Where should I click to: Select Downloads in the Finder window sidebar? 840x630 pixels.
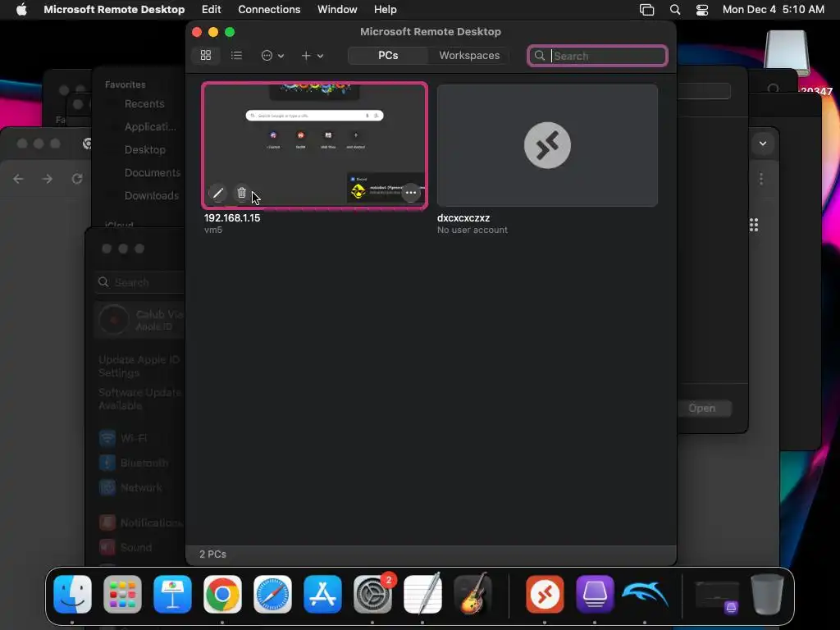click(x=152, y=196)
